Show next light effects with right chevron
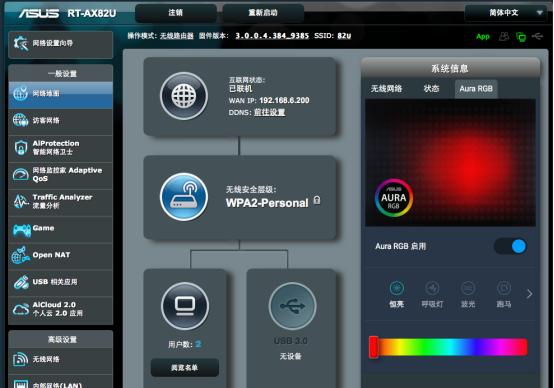The image size is (554, 388). coord(529,294)
